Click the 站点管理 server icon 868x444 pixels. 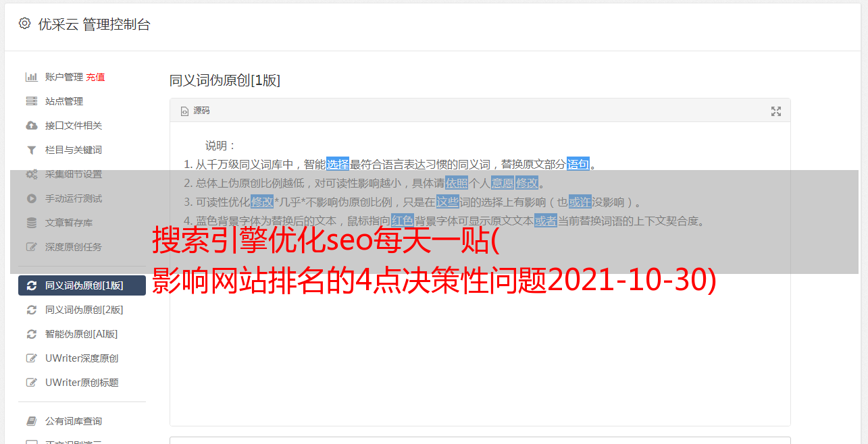pos(31,101)
